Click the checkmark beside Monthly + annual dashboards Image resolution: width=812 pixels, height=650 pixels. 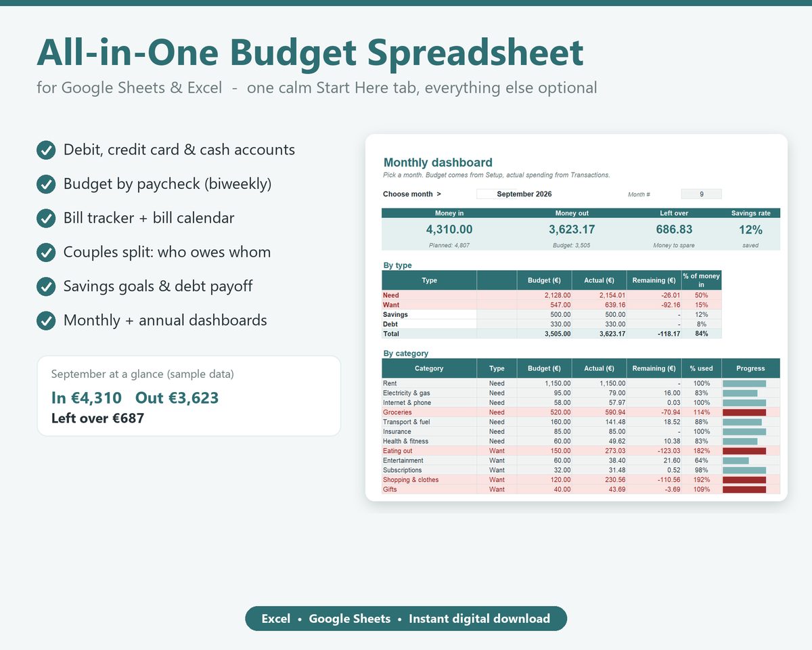point(46,320)
